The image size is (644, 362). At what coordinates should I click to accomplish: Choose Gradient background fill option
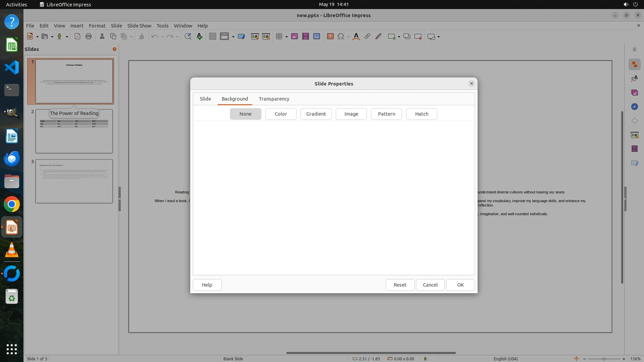click(316, 114)
